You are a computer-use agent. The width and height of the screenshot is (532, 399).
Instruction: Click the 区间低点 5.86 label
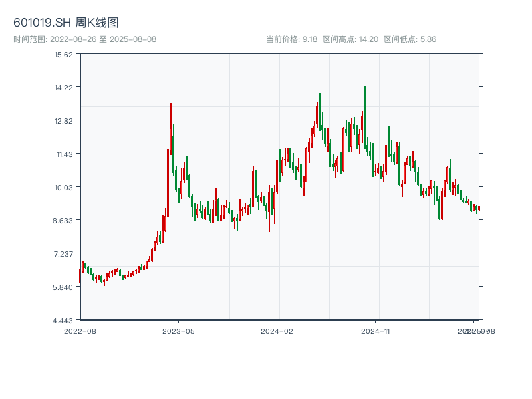point(410,39)
